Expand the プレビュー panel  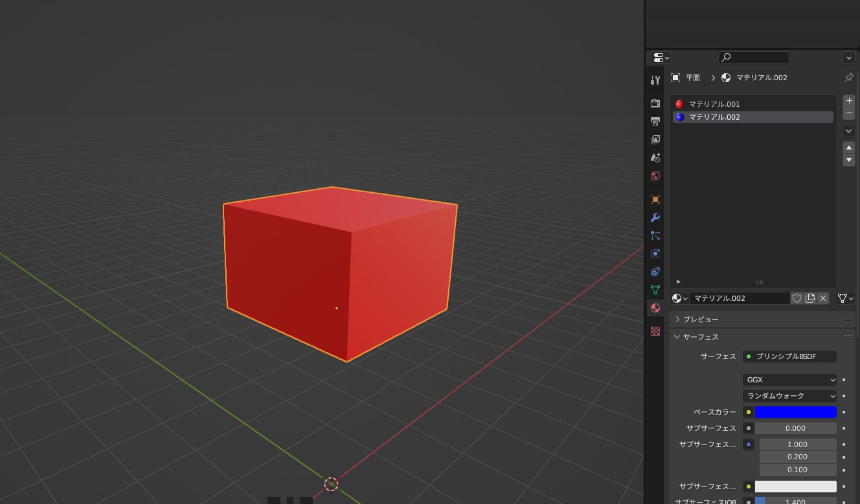(x=701, y=319)
